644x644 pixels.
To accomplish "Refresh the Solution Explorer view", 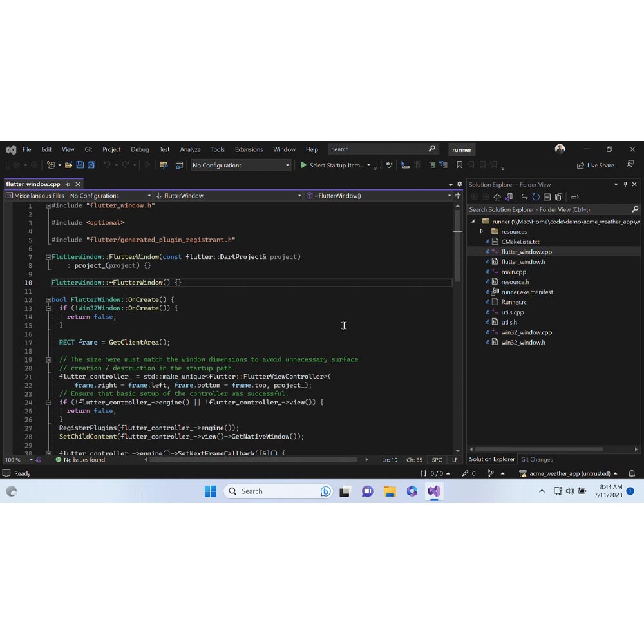I will pyautogui.click(x=535, y=197).
